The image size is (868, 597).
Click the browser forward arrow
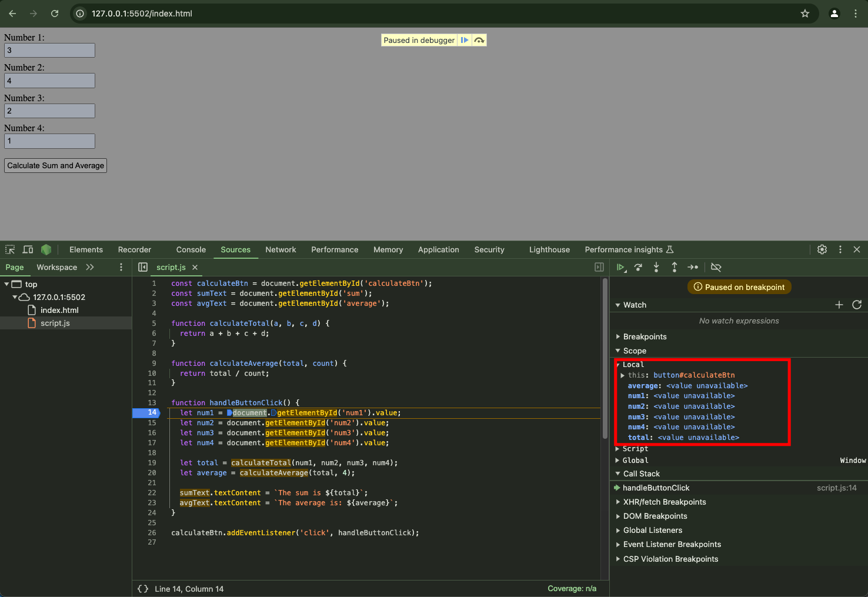(x=34, y=14)
